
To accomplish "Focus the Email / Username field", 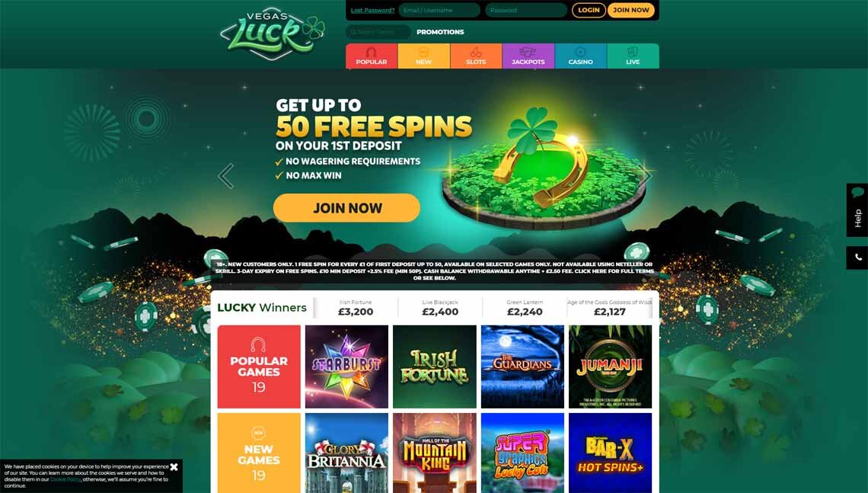I will point(439,10).
